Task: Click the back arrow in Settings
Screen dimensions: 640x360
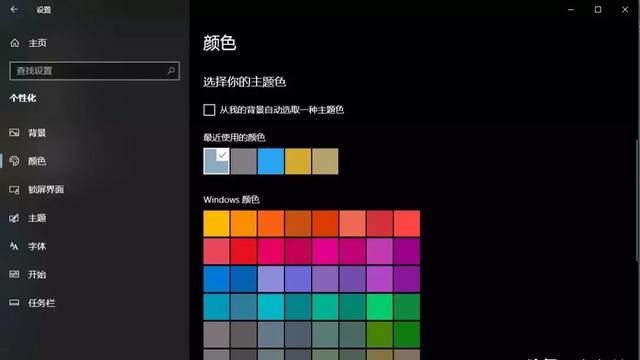Action: pos(14,9)
